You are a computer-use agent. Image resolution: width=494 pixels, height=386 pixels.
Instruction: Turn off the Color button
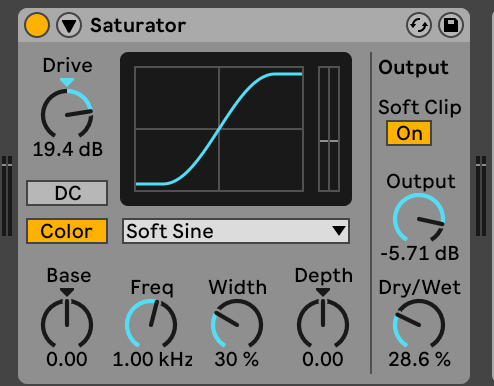67,231
